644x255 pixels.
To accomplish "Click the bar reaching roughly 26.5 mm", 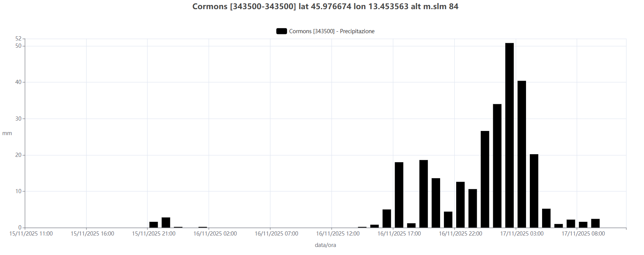I will click(x=485, y=179).
